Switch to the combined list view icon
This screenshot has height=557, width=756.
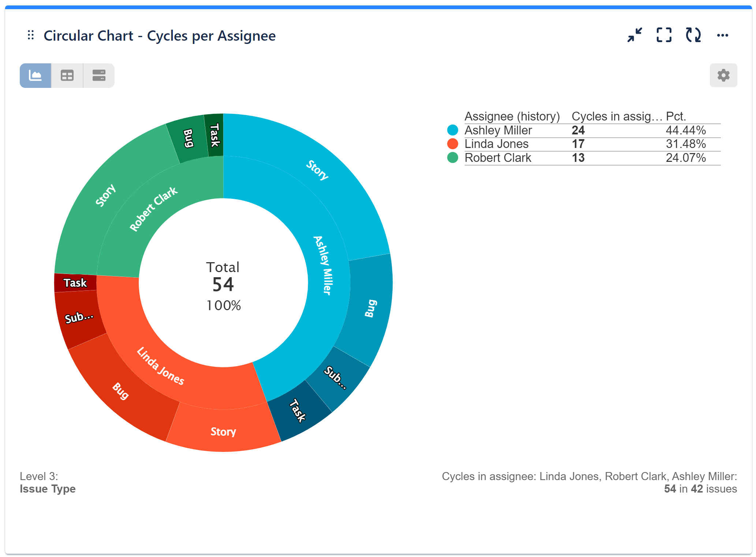(98, 75)
